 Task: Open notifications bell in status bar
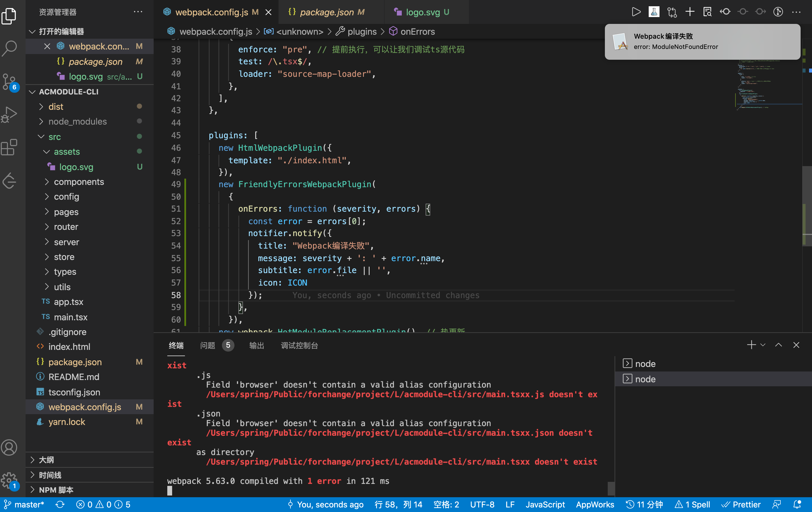pyautogui.click(x=797, y=504)
